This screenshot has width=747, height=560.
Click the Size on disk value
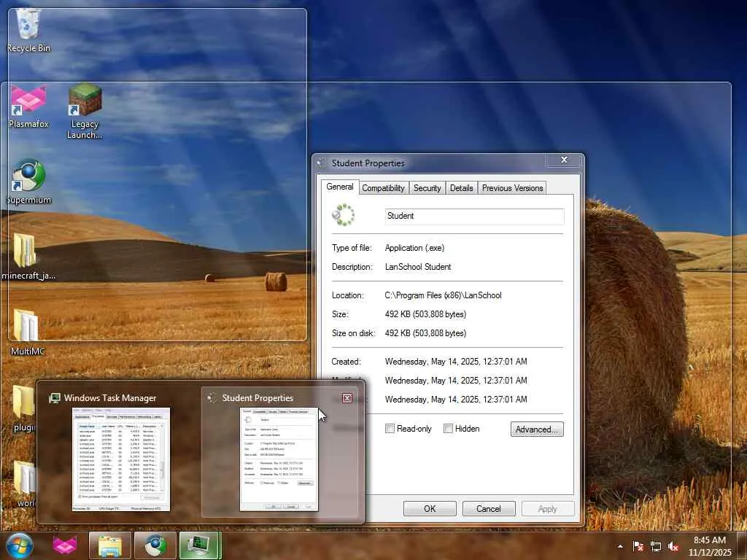pos(425,333)
